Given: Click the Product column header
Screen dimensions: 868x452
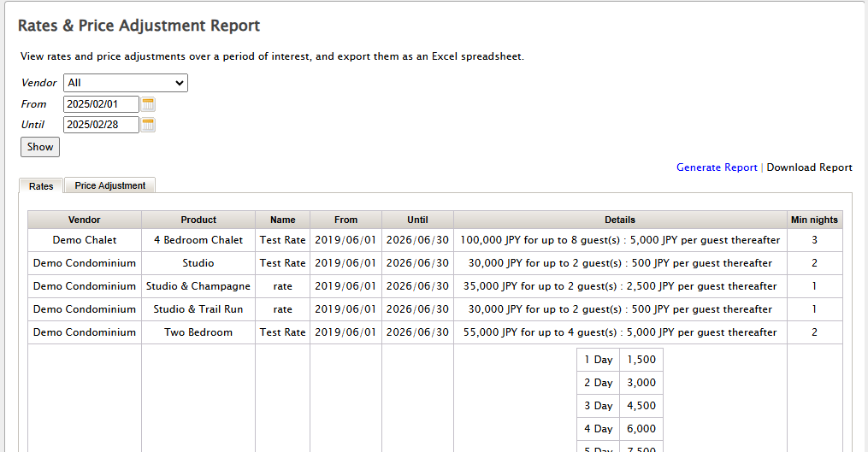Looking at the screenshot, I should [198, 220].
